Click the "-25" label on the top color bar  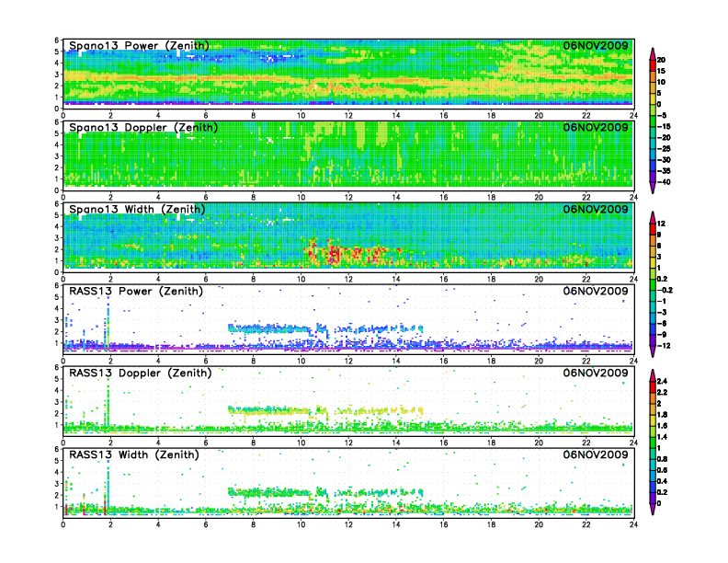(x=664, y=149)
